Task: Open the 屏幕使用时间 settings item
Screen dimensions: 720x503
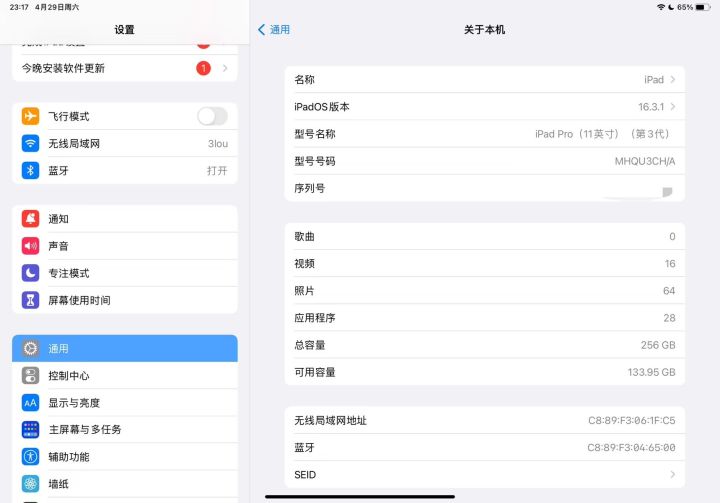Action: tap(125, 300)
